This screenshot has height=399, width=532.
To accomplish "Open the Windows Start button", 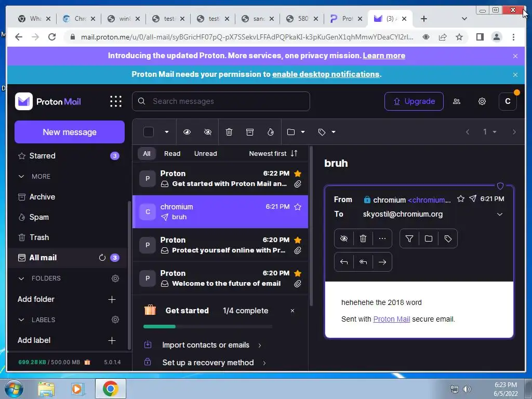I will click(x=14, y=389).
